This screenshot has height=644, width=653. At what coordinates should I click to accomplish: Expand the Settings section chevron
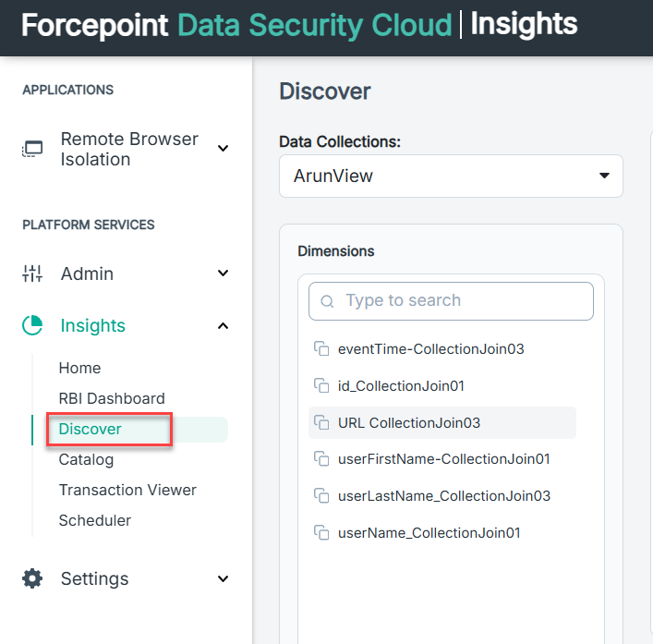[x=224, y=578]
